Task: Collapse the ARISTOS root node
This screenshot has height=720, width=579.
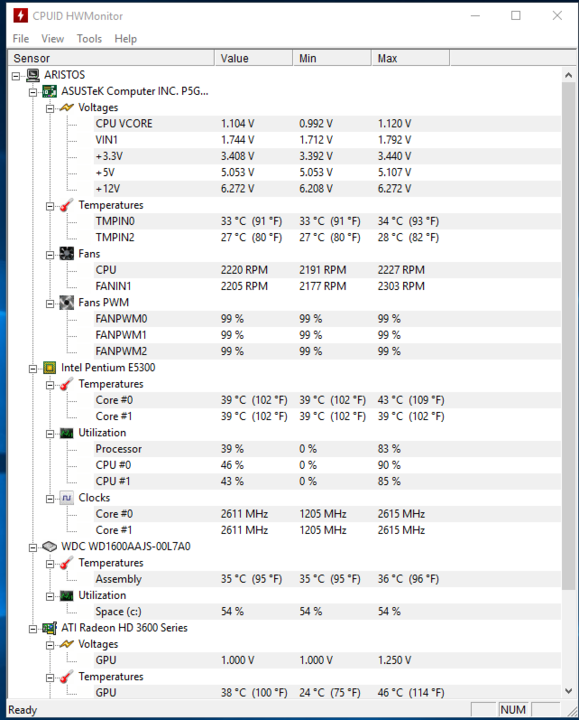Action: pyautogui.click(x=16, y=76)
